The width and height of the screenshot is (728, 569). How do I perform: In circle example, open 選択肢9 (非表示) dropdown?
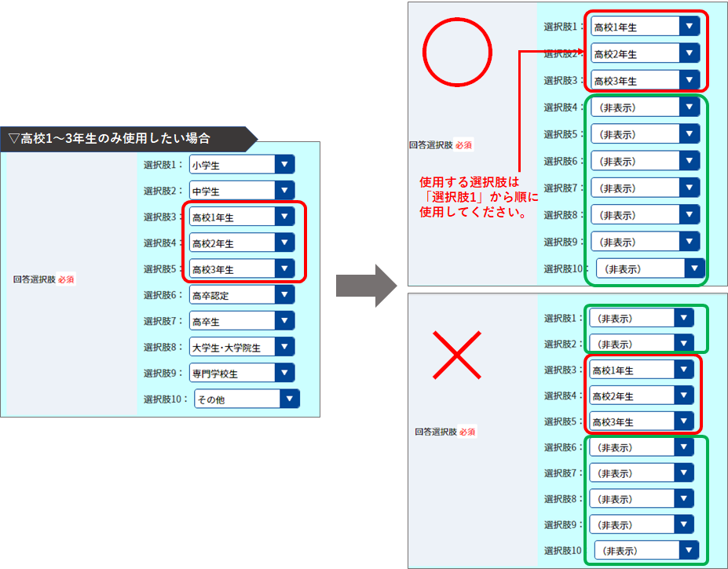pos(646,242)
